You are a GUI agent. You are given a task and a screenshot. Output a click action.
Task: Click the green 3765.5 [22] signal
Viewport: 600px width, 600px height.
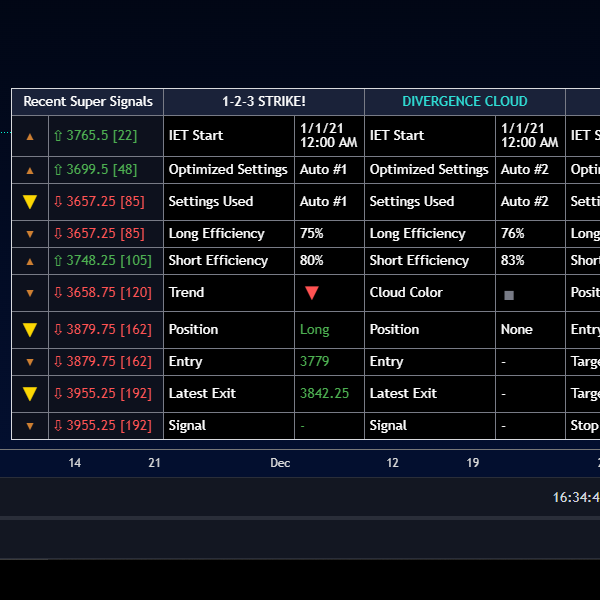tap(95, 135)
